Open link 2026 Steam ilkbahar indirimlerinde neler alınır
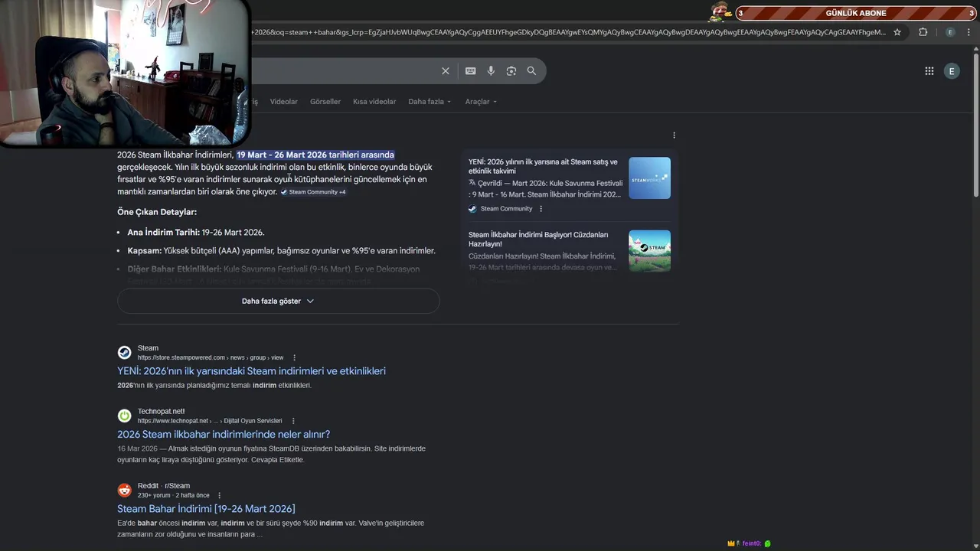This screenshot has height=551, width=980. pyautogui.click(x=224, y=434)
